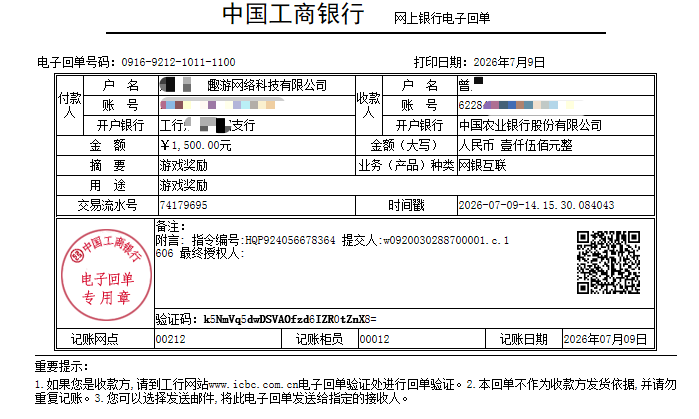
Task: Click the QR code image
Action: [x=608, y=263]
